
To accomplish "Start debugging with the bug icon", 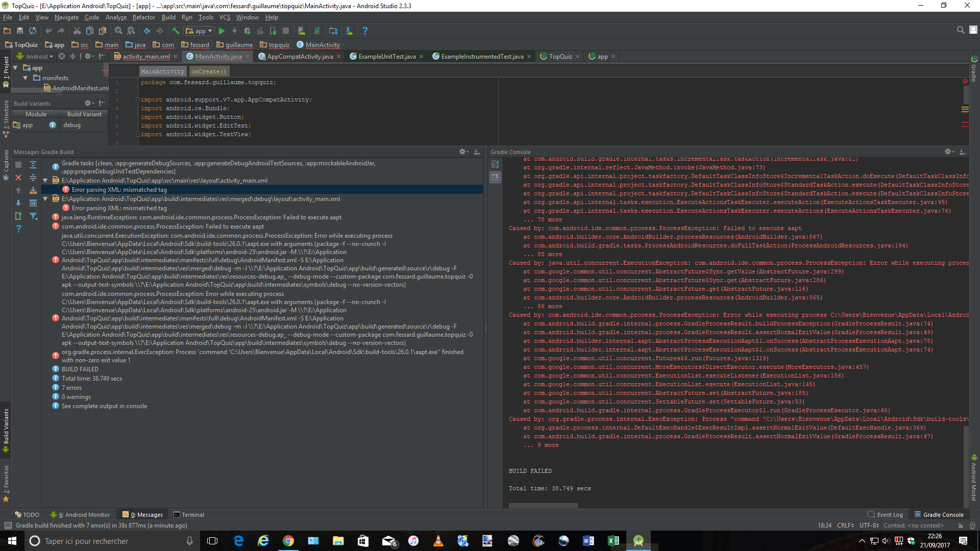I will click(x=247, y=31).
